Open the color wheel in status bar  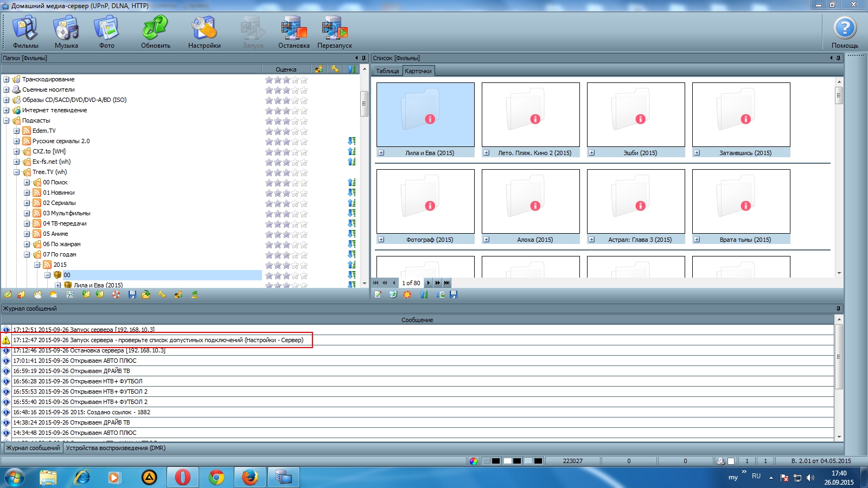474,461
